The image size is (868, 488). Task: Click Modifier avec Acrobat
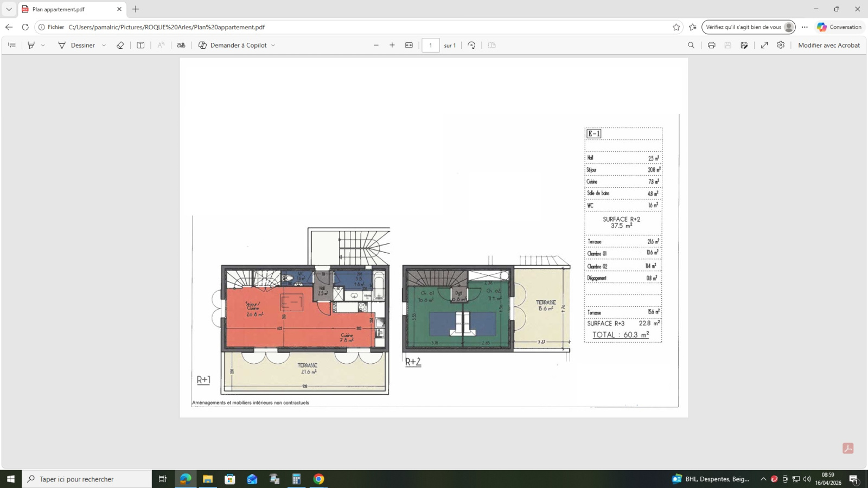pos(828,45)
